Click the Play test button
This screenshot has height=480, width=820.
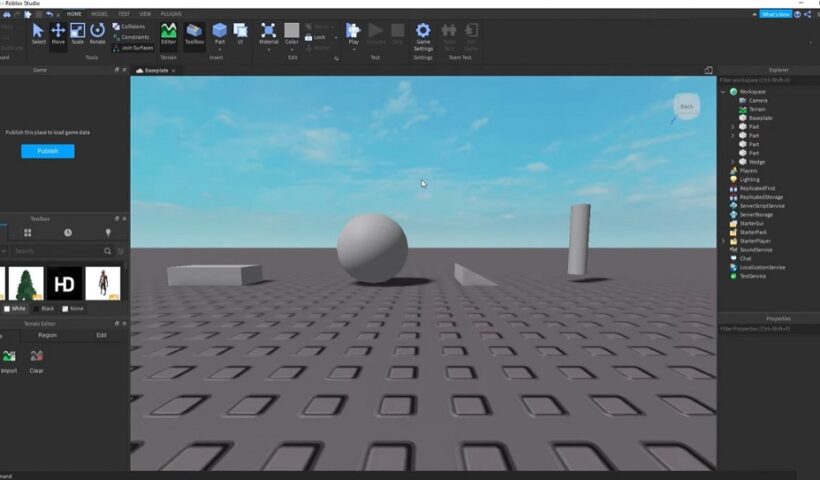coord(354,32)
